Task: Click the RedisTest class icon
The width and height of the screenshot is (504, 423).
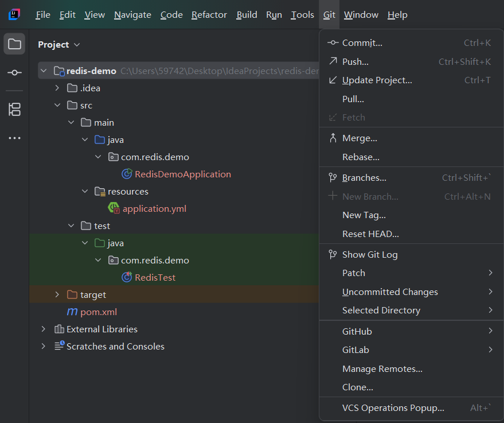Action: (127, 277)
